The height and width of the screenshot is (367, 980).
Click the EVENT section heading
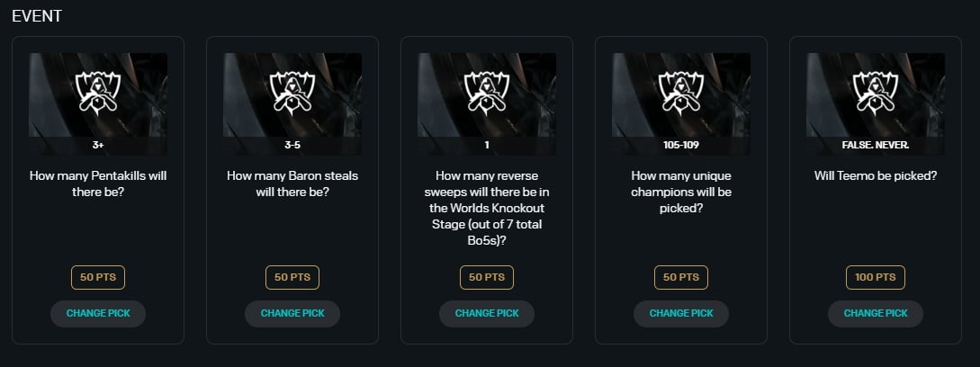(37, 16)
